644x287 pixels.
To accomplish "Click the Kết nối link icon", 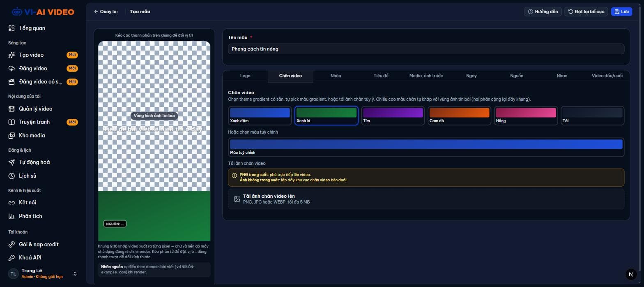I will coord(11,203).
